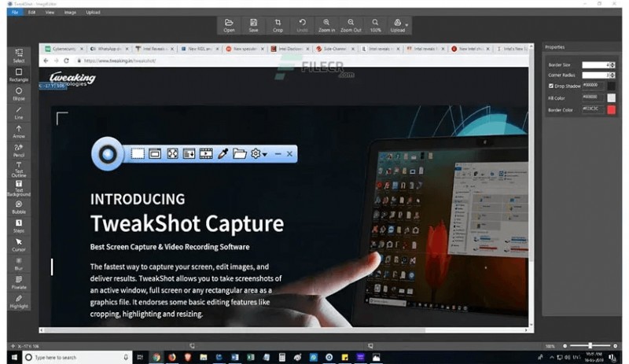The height and width of the screenshot is (364, 629).
Task: Adjust the zoom slider in status bar
Action: [590, 346]
